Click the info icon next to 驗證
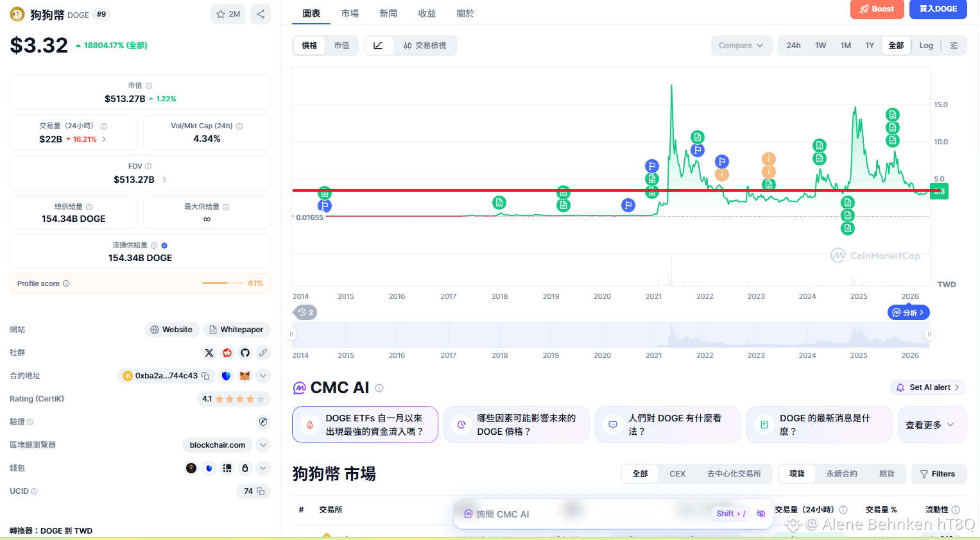Screen dimensions: 980x540 [30, 422]
